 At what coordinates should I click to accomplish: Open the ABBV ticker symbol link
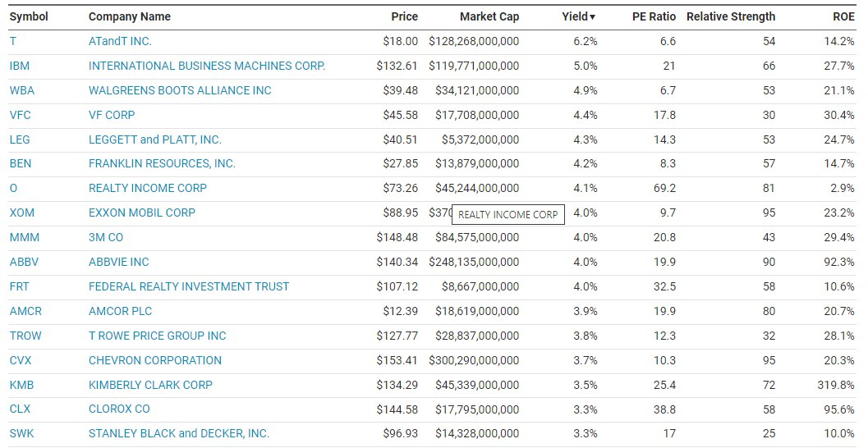click(x=24, y=262)
